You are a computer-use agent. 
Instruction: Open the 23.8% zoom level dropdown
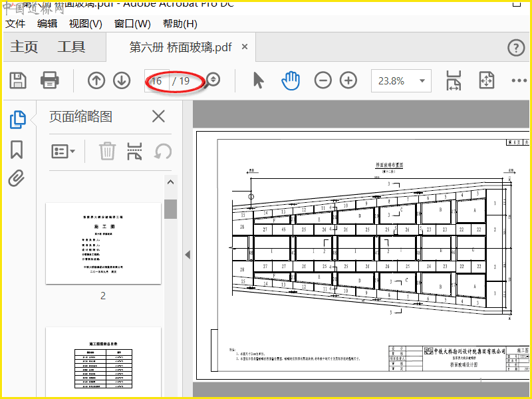[x=401, y=80]
